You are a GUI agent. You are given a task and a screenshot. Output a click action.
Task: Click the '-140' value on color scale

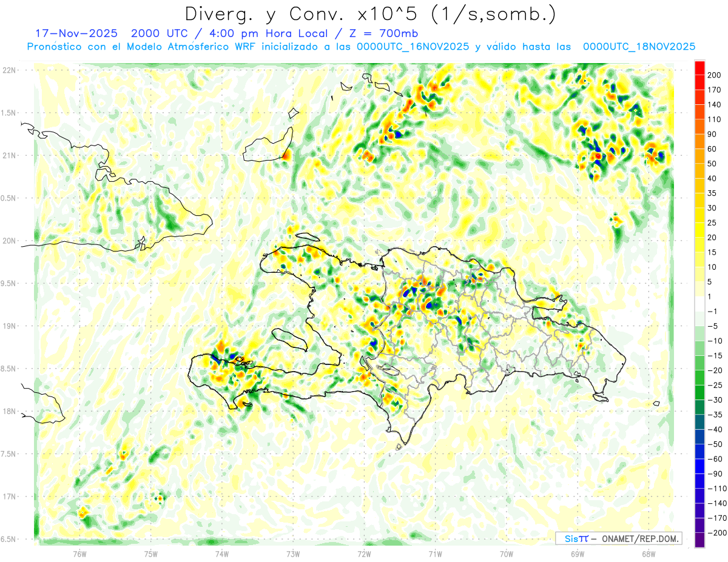[716, 503]
